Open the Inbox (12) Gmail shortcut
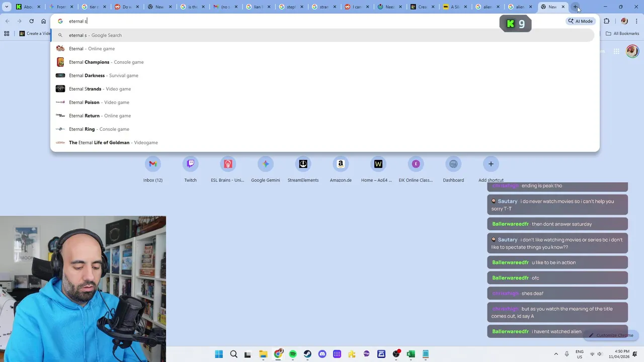 (x=153, y=169)
